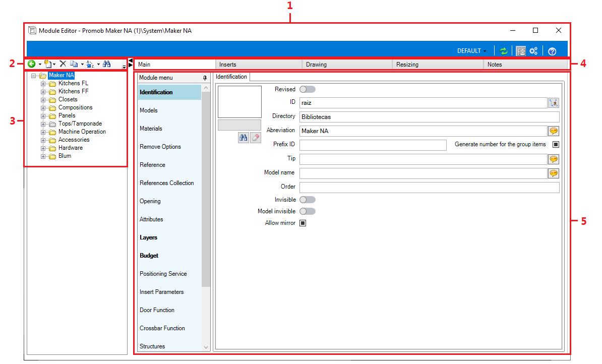The height and width of the screenshot is (364, 602).
Task: Click the Module menu scroll down arrow
Action: pyautogui.click(x=206, y=347)
